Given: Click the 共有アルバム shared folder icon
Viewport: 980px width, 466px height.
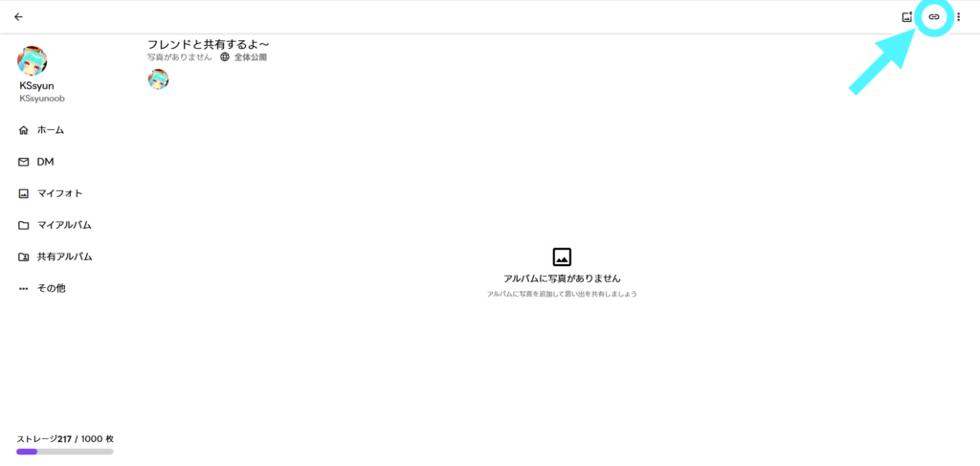Looking at the screenshot, I should pos(24,256).
